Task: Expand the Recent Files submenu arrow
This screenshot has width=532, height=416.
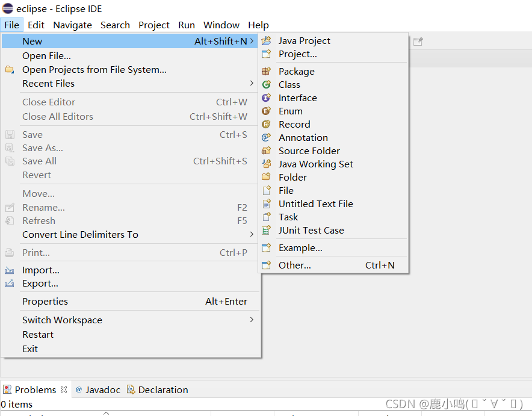Action: (x=252, y=83)
